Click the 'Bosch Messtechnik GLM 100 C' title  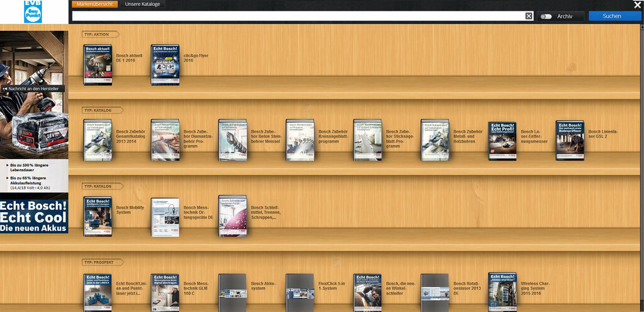click(x=196, y=288)
